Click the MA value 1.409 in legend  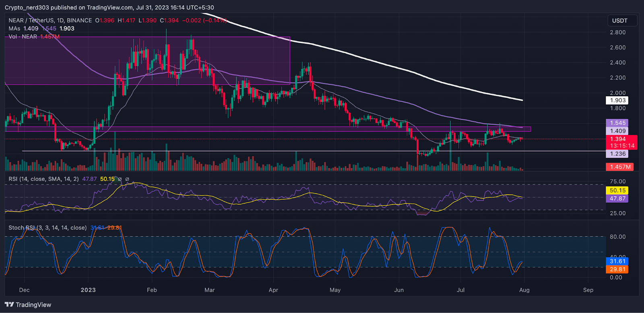coord(31,28)
